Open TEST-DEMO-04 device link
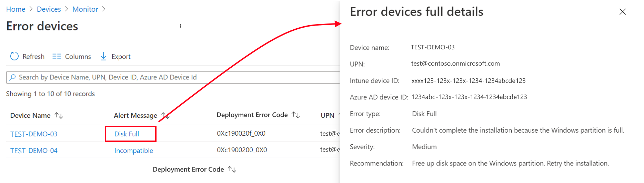 pyautogui.click(x=34, y=151)
